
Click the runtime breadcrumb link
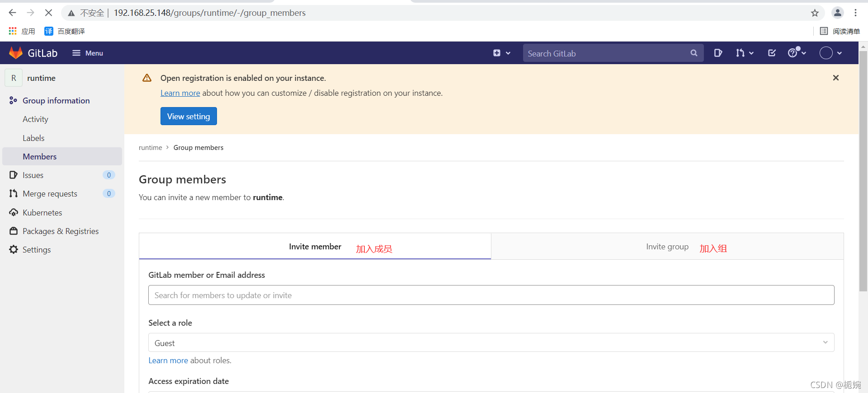point(150,148)
